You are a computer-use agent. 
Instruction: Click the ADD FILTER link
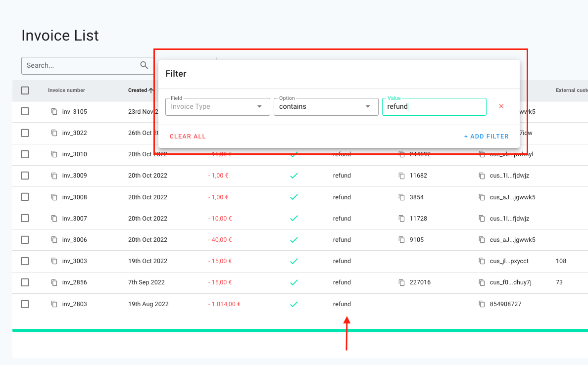[487, 136]
